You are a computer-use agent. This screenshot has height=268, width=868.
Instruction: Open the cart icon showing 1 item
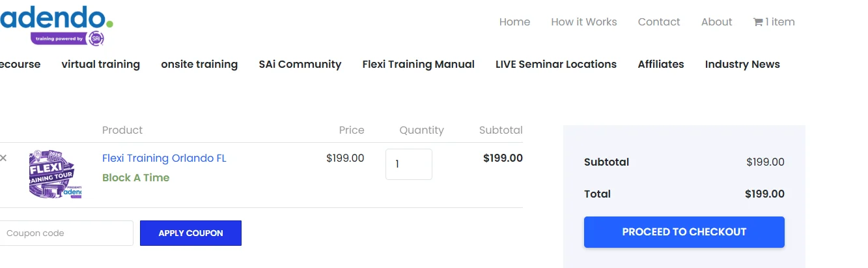pos(774,22)
